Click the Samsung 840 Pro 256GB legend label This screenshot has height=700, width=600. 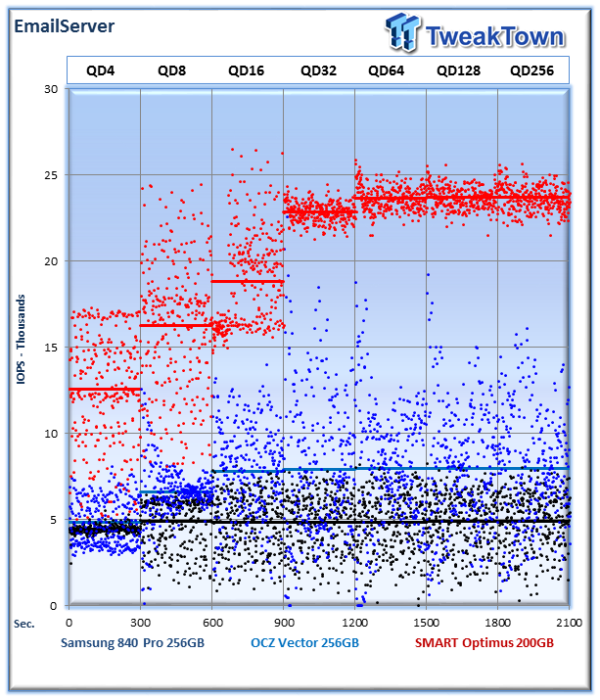(x=132, y=643)
